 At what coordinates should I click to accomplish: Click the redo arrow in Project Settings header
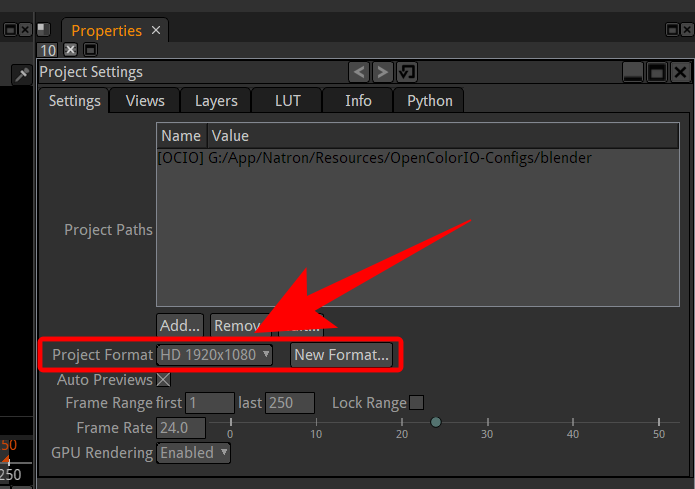(x=382, y=72)
